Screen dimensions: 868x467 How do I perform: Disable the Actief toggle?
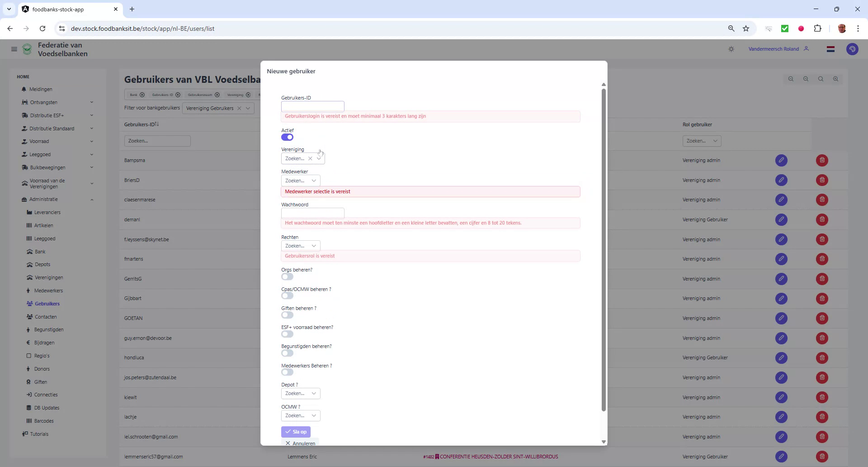(288, 137)
